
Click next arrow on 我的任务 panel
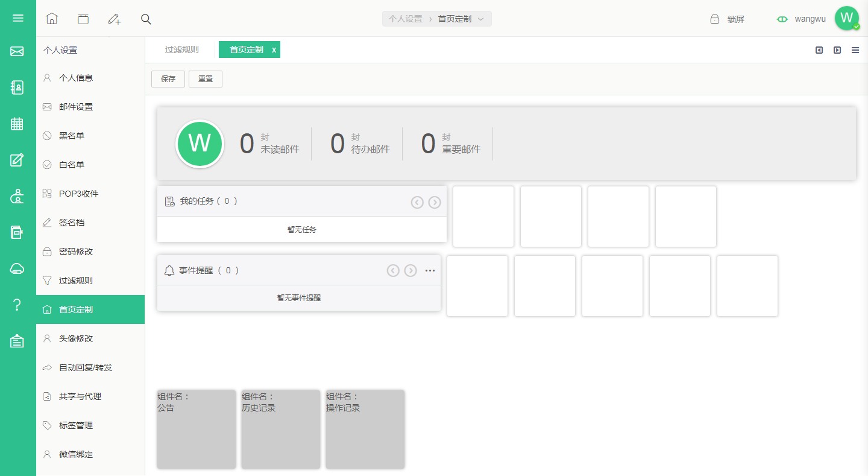click(435, 202)
